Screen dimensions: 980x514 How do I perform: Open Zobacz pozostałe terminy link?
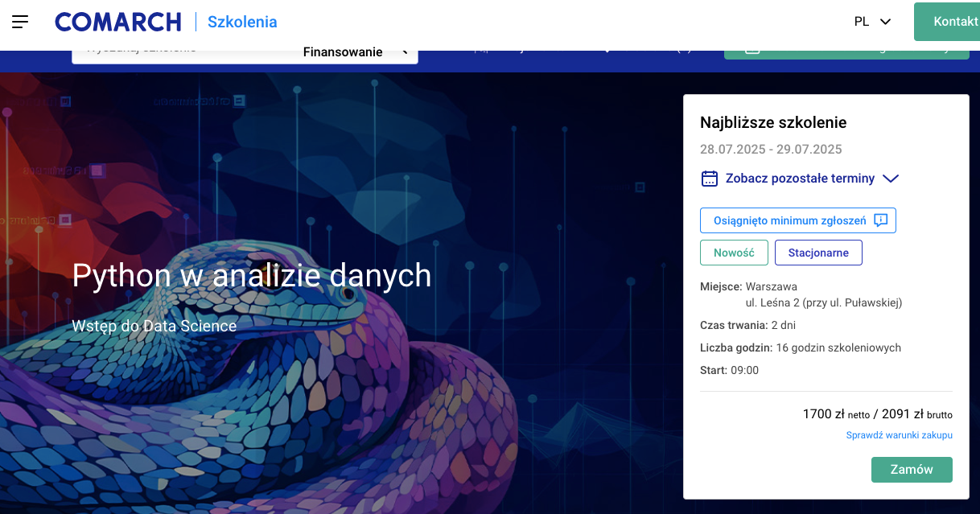[x=800, y=179]
